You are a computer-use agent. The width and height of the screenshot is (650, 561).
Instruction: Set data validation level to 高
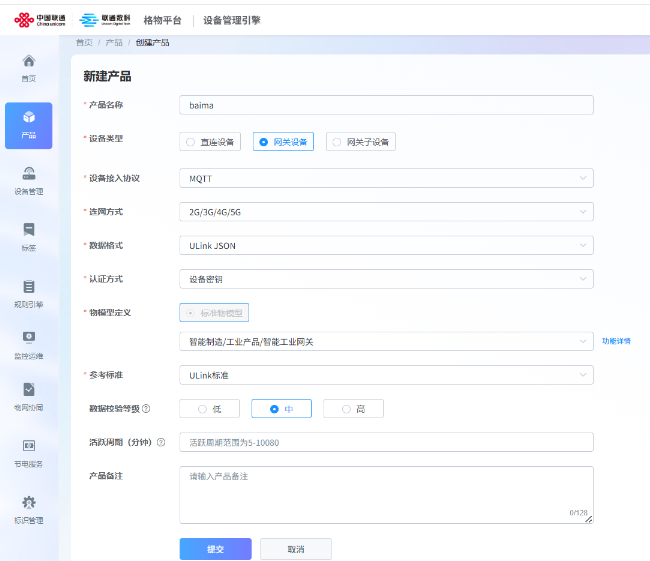(x=353, y=408)
